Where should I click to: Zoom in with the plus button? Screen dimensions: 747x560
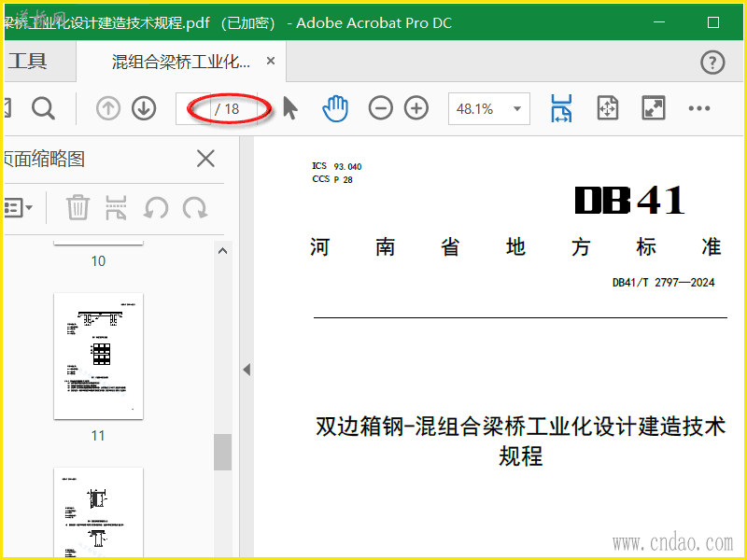coord(416,108)
